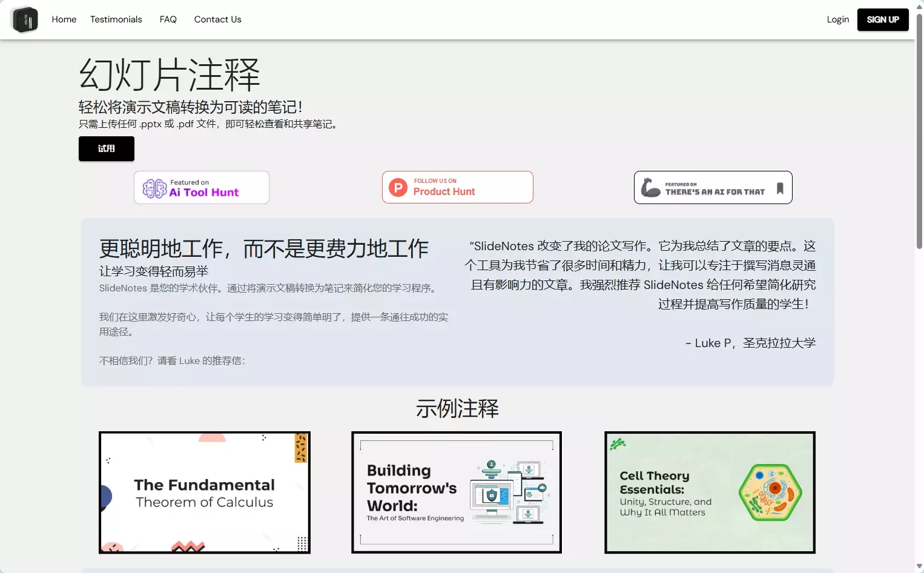Select Contact Us in navigation
Image resolution: width=924 pixels, height=573 pixels.
(218, 19)
